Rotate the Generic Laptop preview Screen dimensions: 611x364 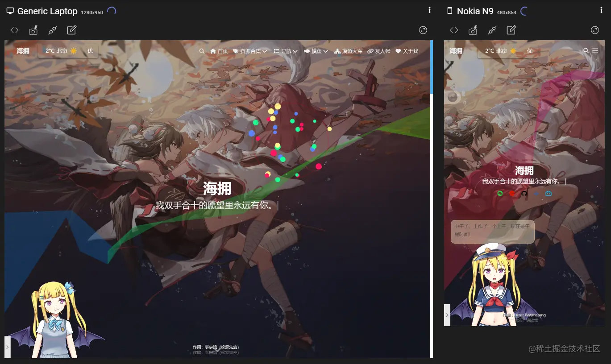click(x=423, y=30)
